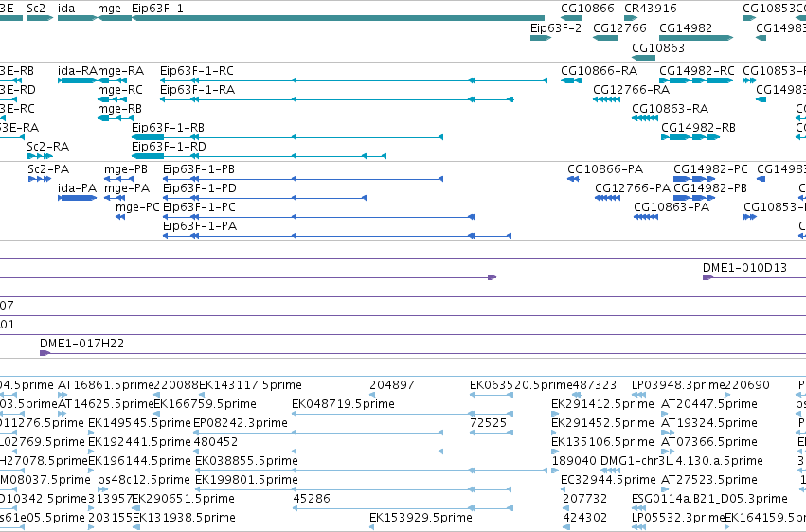Screen dimensions: 806x532
Task: Click the ida-PA protein glyph
Action: tap(77, 198)
